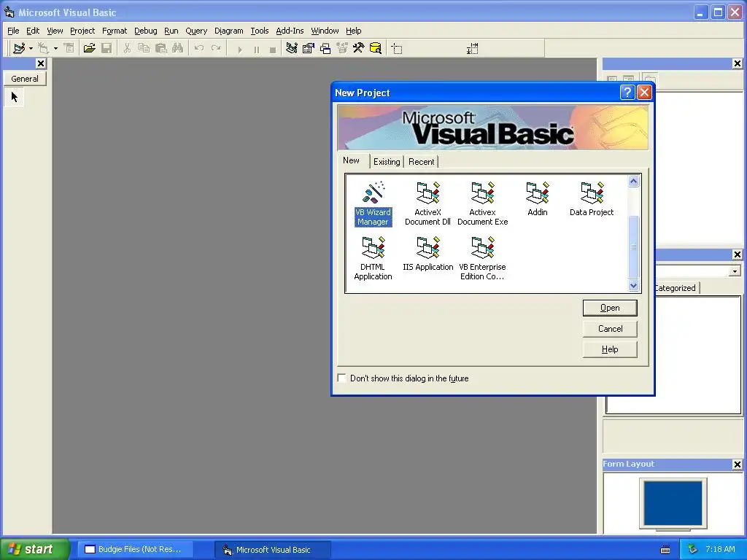Select the VB Enterprise Edition Controls icon
This screenshot has width=747, height=560.
click(483, 259)
